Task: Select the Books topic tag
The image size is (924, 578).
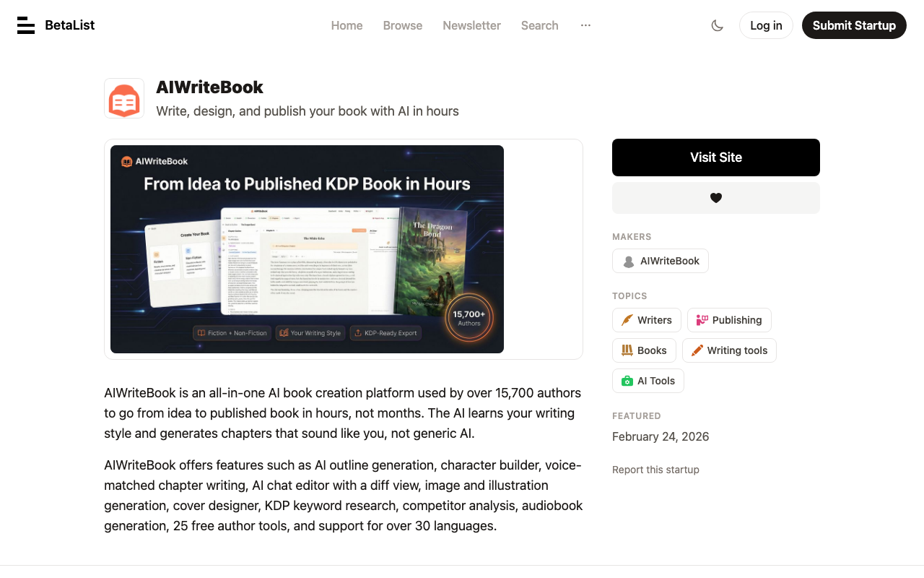Action: 644,350
